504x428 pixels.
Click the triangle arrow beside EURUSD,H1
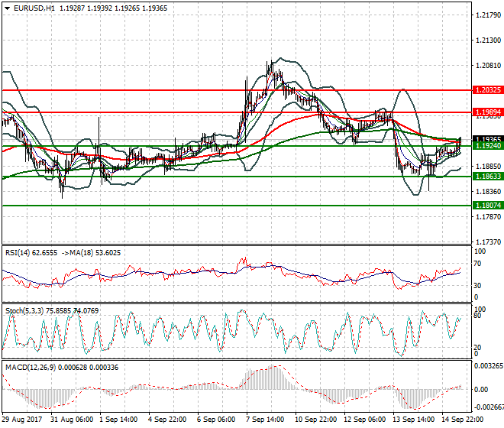[x=7, y=8]
